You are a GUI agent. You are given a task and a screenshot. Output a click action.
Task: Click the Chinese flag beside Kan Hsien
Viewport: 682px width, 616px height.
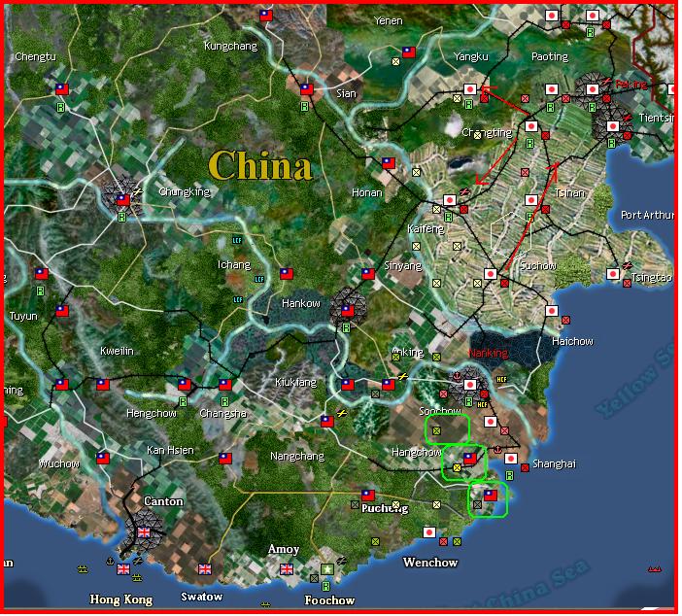coord(224,458)
